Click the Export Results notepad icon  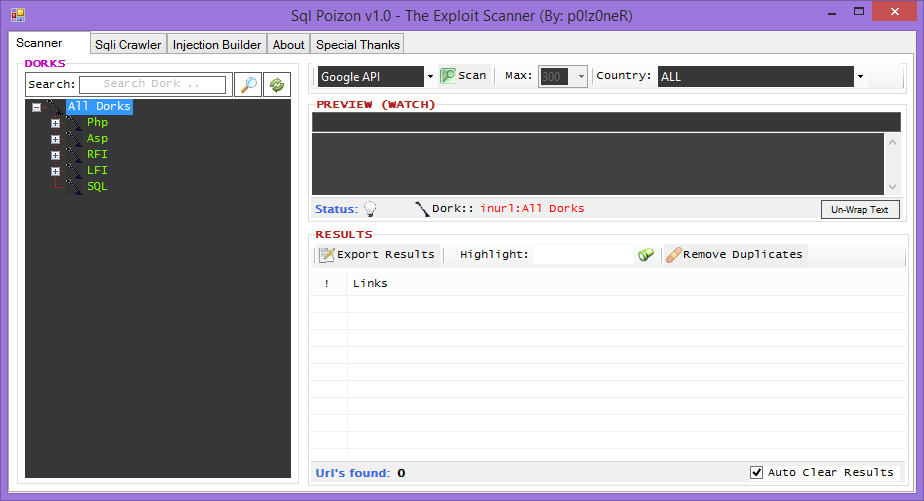click(x=326, y=255)
